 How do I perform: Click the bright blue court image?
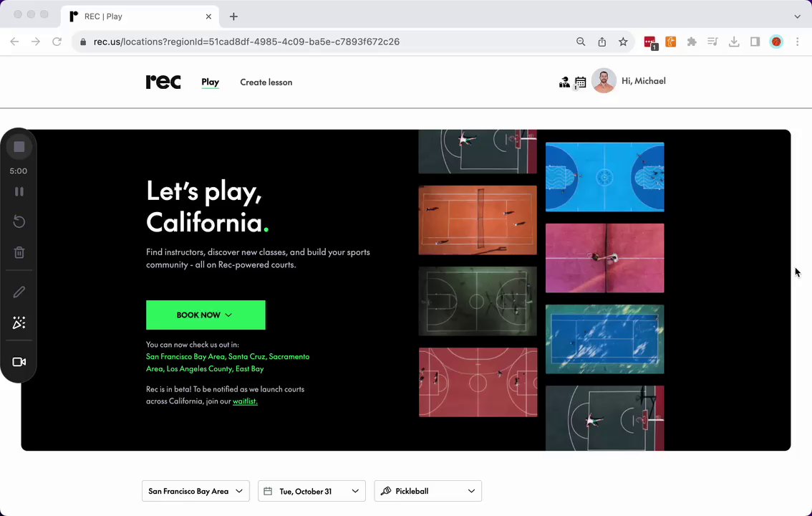(605, 177)
